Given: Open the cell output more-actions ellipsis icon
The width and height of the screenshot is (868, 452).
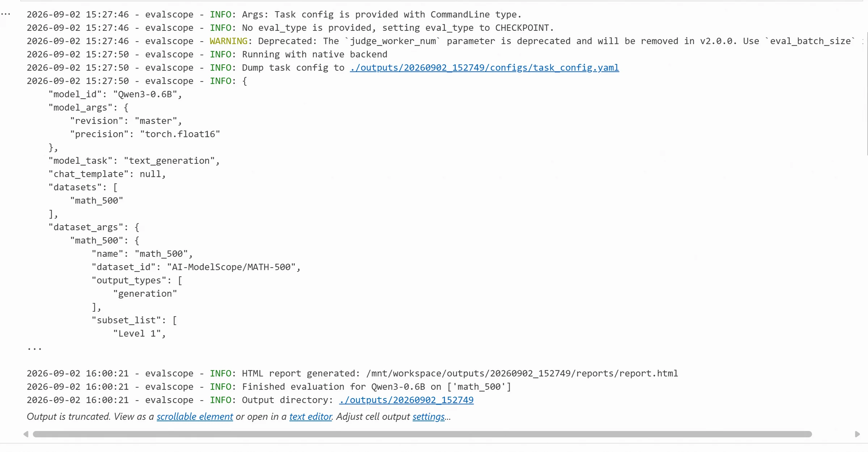Looking at the screenshot, I should pyautogui.click(x=6, y=14).
